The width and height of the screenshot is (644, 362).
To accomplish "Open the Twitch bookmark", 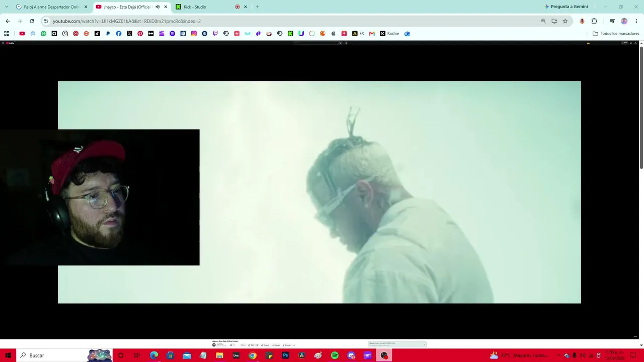I will point(215,34).
